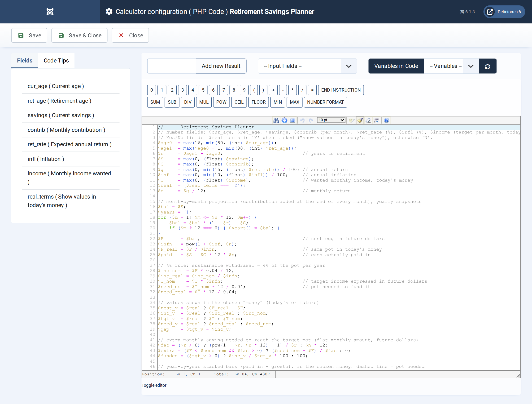Insert the plus operator

click(273, 90)
